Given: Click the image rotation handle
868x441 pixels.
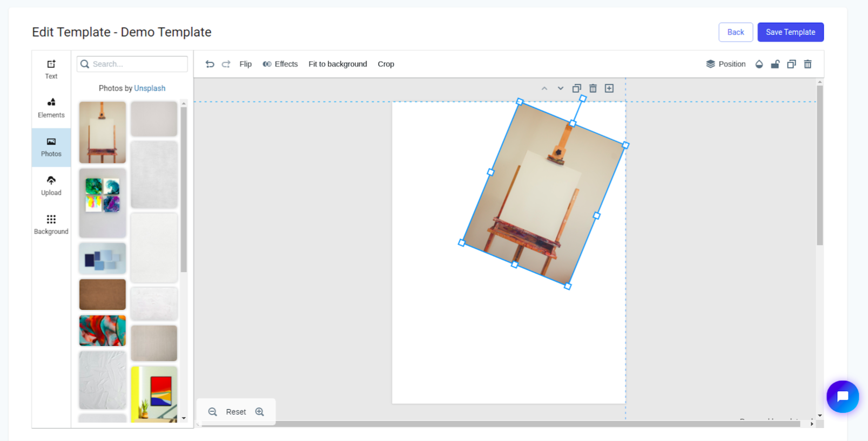Looking at the screenshot, I should [x=583, y=99].
